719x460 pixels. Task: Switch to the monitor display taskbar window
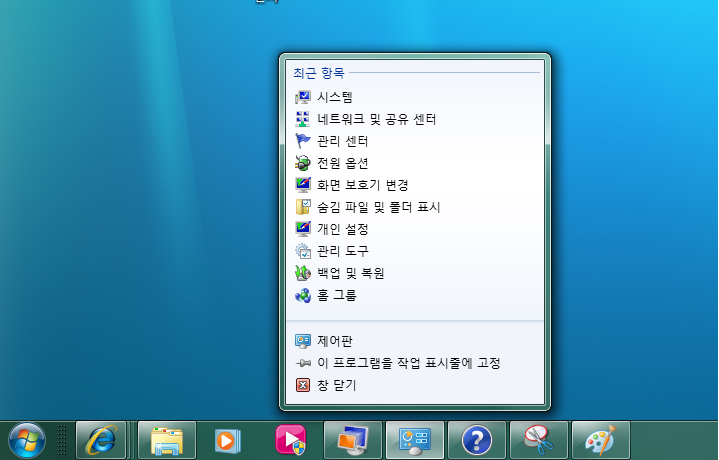click(353, 440)
